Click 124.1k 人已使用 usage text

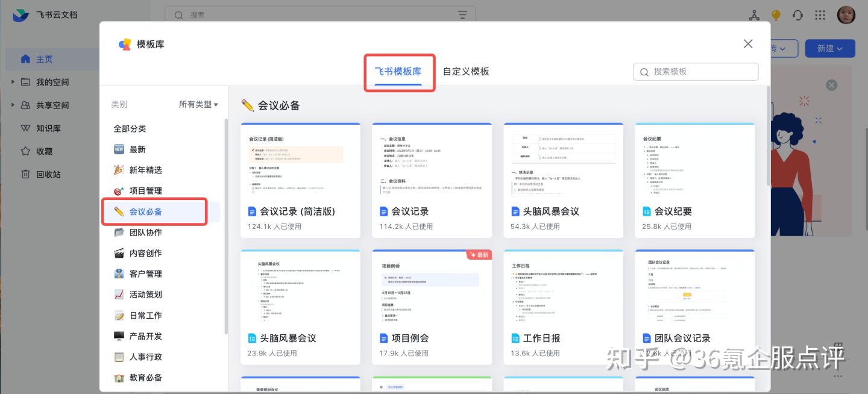[x=274, y=227]
